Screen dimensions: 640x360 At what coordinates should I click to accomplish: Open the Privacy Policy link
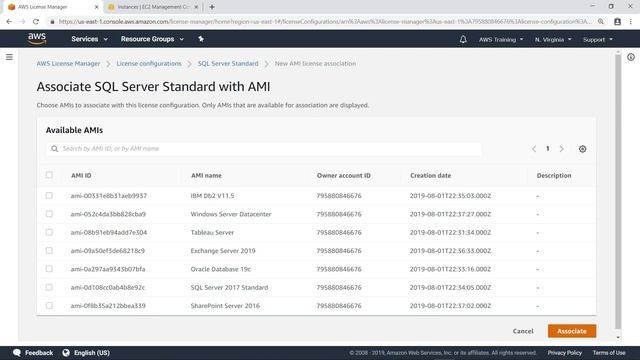pos(564,353)
